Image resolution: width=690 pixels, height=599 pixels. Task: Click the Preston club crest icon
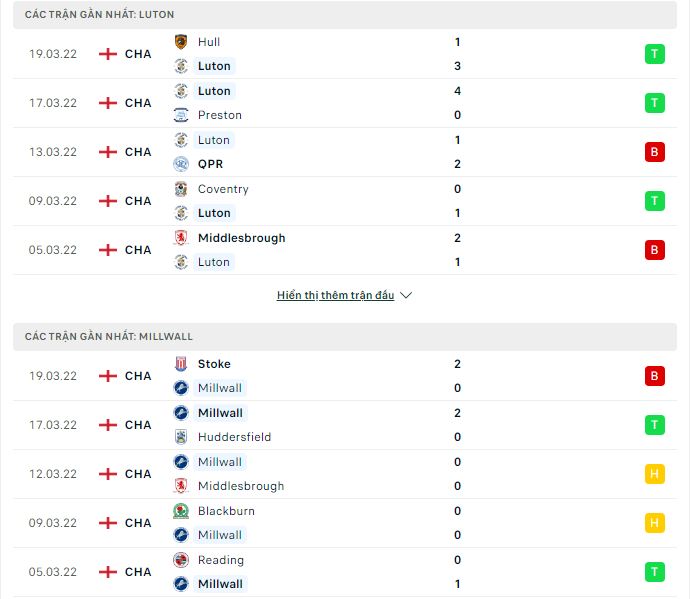181,115
